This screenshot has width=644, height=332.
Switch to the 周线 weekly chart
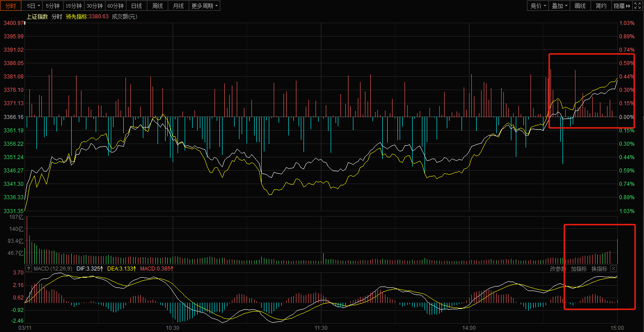coord(158,6)
